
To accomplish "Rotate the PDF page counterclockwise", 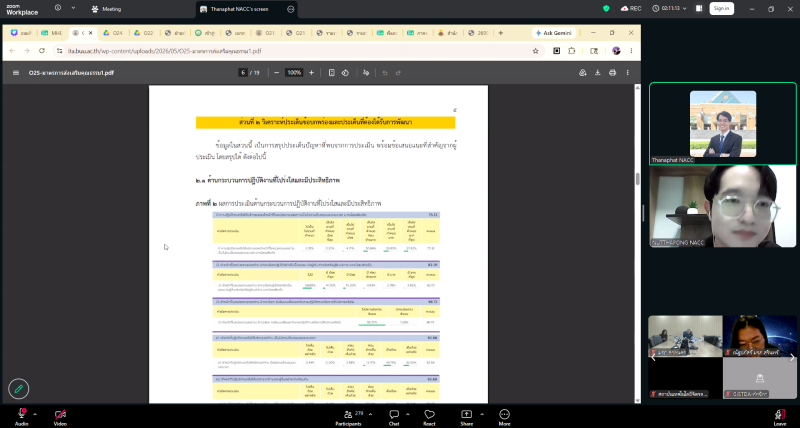I will pyautogui.click(x=345, y=73).
